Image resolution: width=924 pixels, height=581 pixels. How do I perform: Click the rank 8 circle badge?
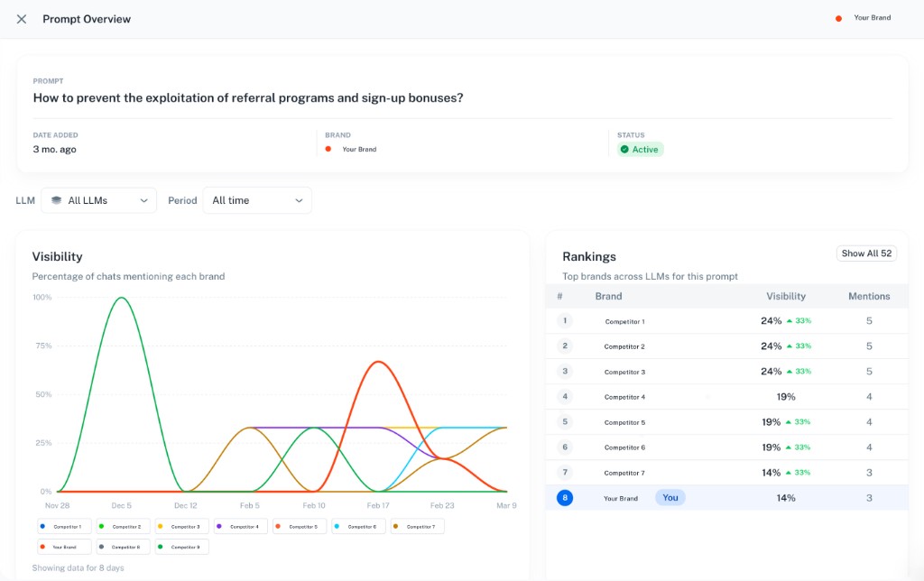coord(565,498)
